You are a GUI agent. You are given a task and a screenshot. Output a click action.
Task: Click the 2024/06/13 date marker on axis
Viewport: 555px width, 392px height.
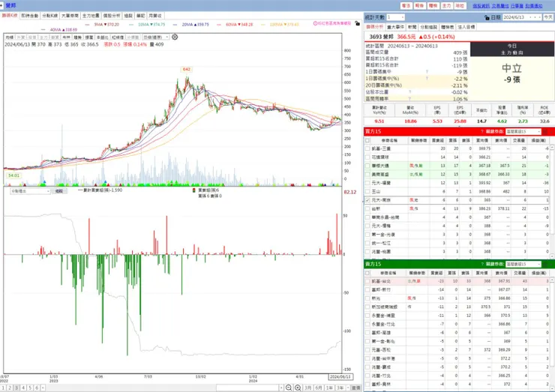pyautogui.click(x=340, y=377)
